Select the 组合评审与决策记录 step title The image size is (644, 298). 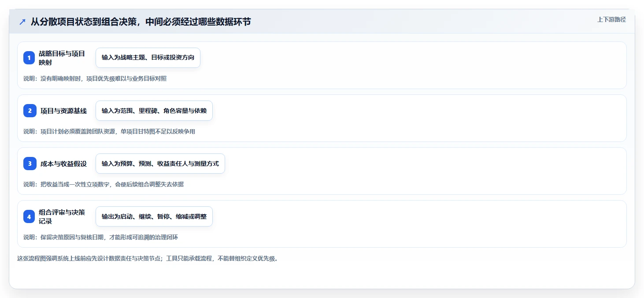62,216
